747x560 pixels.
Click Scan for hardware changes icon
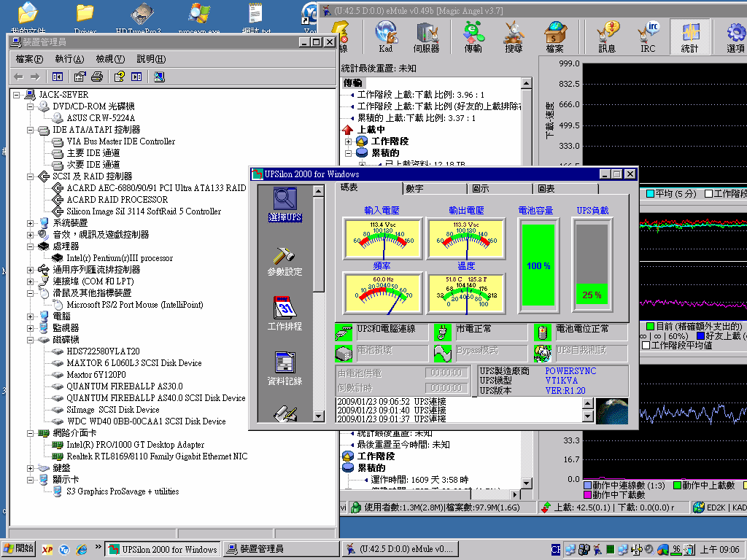point(159,77)
